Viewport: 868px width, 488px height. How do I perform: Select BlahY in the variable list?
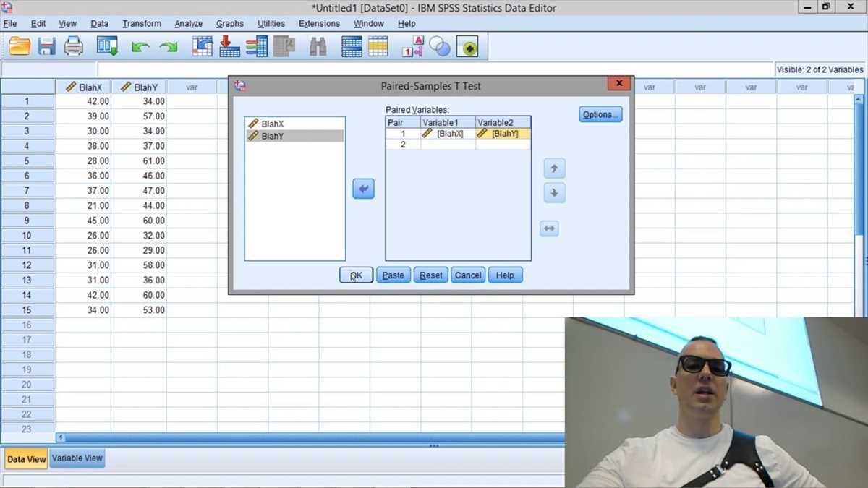point(295,135)
